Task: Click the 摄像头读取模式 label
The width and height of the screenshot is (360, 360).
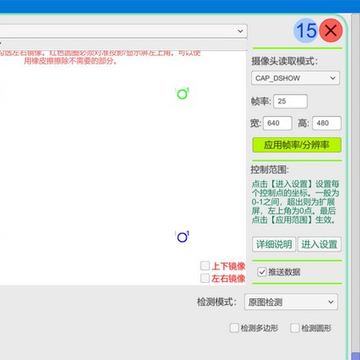Action: pyautogui.click(x=284, y=61)
